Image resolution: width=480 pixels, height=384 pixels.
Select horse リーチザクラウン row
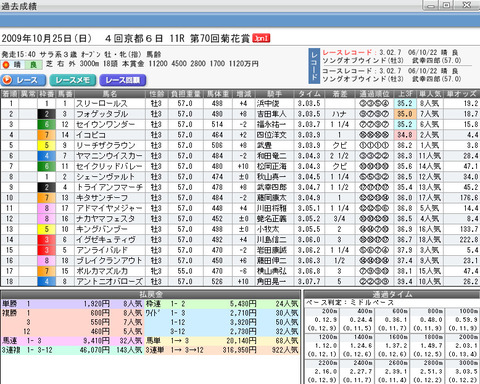[x=240, y=145]
